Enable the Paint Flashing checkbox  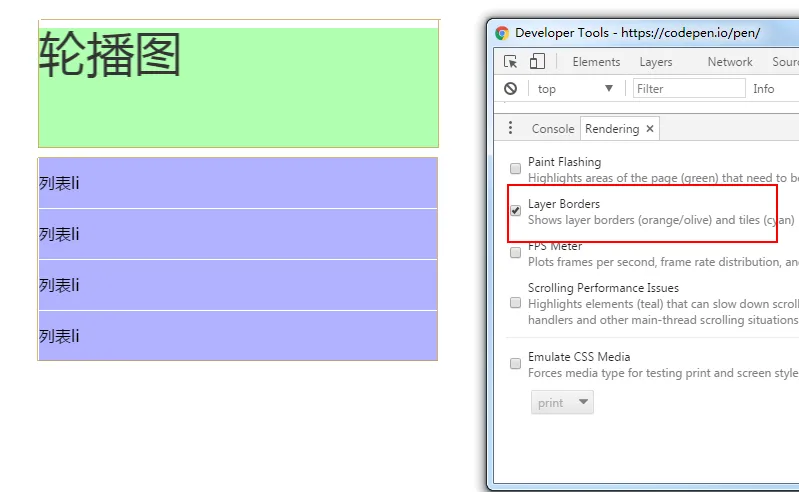[515, 169]
